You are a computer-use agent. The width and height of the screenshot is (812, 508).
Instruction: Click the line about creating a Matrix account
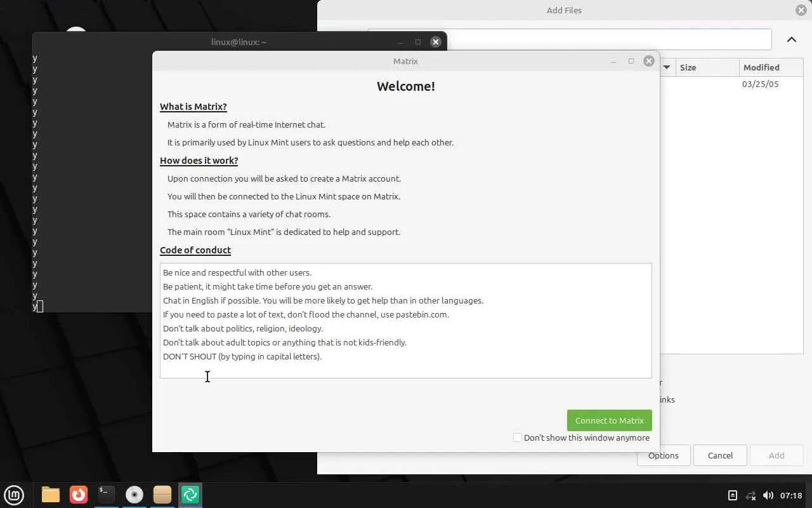(x=284, y=178)
